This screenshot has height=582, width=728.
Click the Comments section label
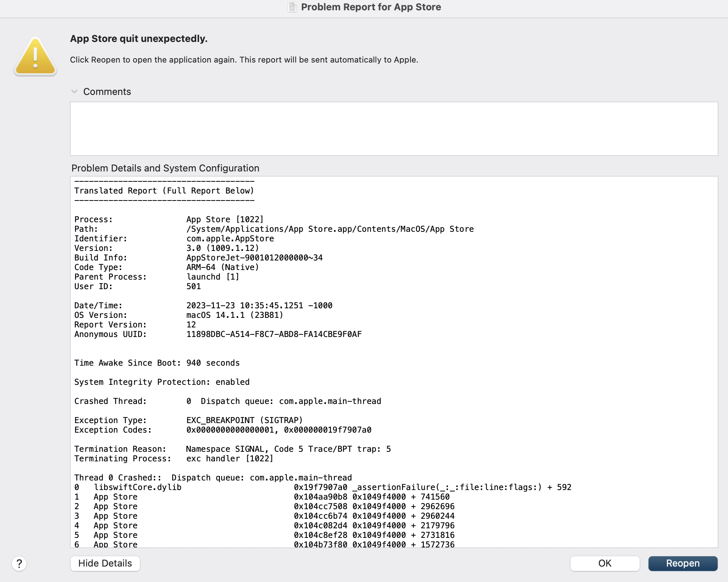[107, 92]
